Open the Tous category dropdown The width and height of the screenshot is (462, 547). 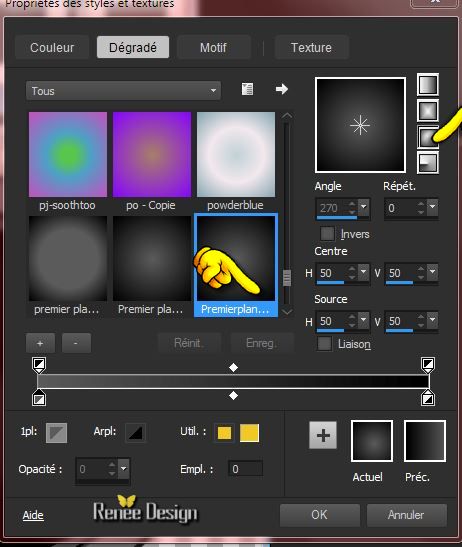click(124, 91)
